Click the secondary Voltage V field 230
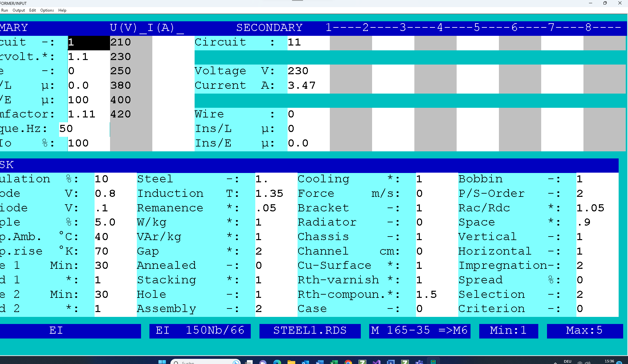 pyautogui.click(x=309, y=71)
